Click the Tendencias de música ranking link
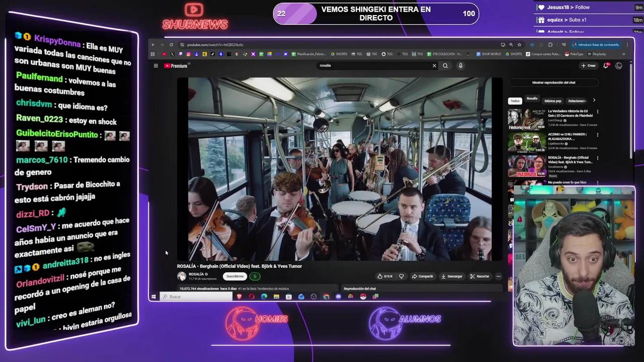Screen dimensions: 644x362 coord(263,289)
